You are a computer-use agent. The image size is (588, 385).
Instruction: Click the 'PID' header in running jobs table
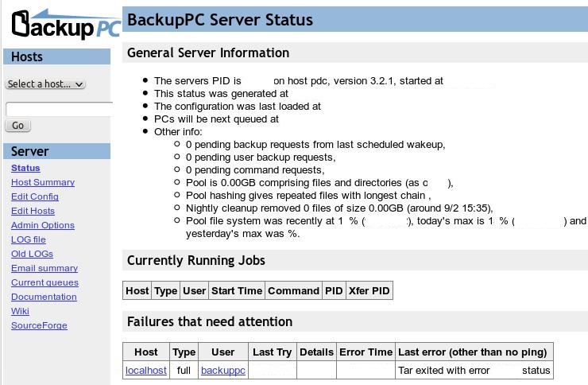334,291
